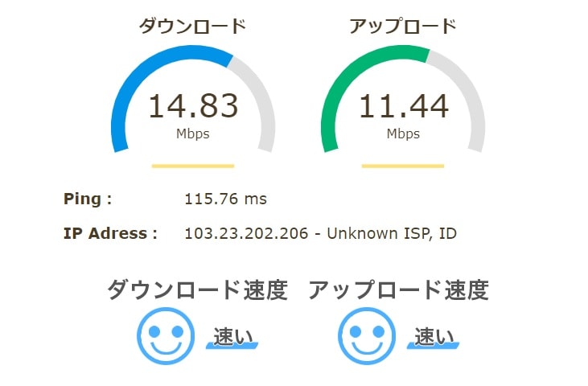The image size is (588, 386).
Task: Click the upload speed smiley face icon
Action: pyautogui.click(x=367, y=336)
